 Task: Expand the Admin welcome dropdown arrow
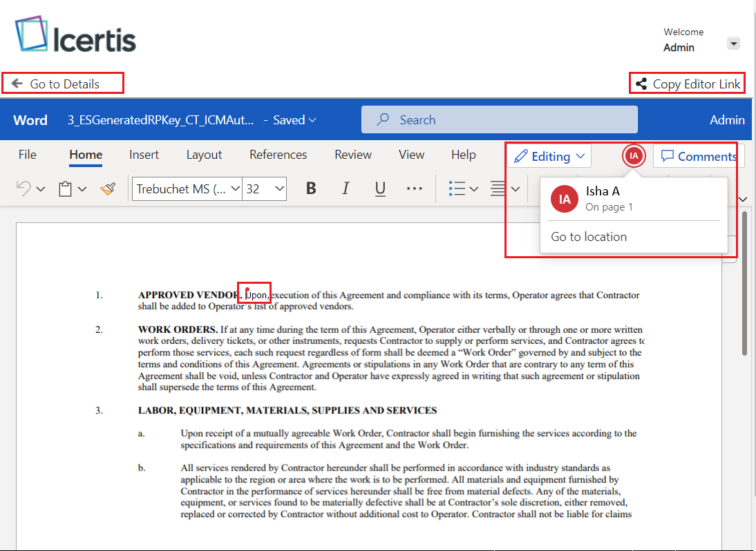pyautogui.click(x=734, y=43)
